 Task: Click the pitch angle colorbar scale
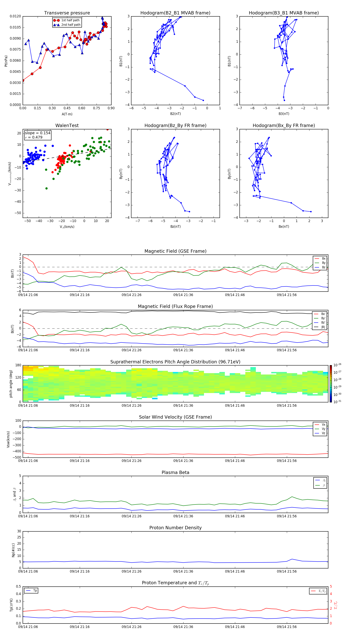[x=331, y=384]
